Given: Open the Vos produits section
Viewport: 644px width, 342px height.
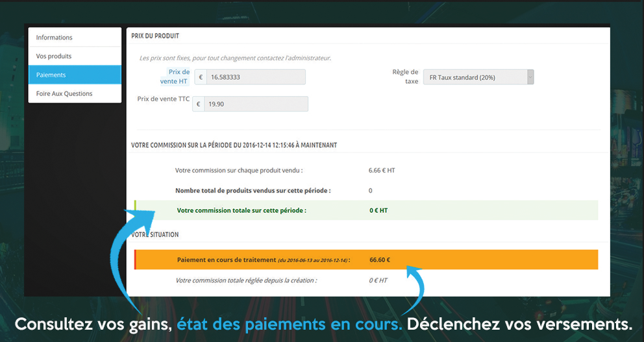Looking at the screenshot, I should pyautogui.click(x=75, y=56).
